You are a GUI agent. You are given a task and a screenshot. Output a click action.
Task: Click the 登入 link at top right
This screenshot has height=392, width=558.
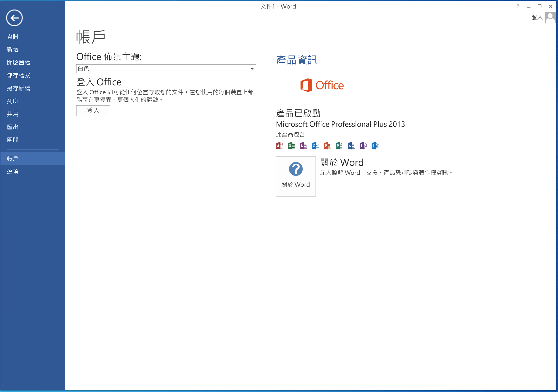point(537,17)
